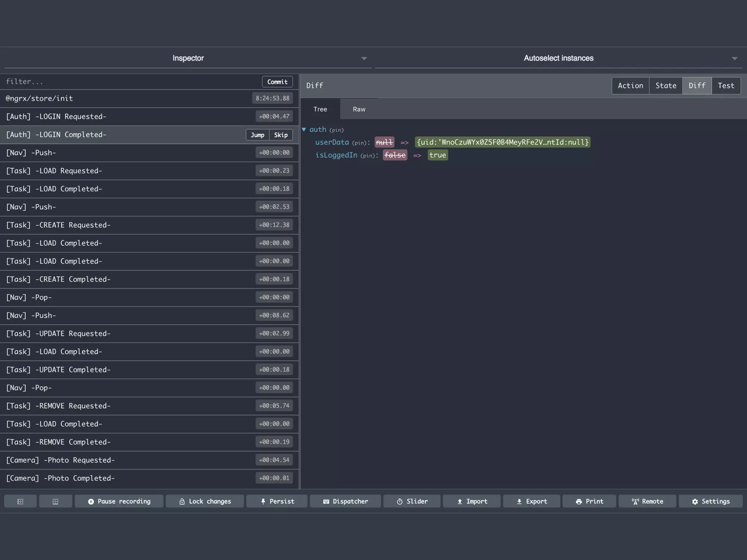Toggle Lock changes

tap(205, 501)
